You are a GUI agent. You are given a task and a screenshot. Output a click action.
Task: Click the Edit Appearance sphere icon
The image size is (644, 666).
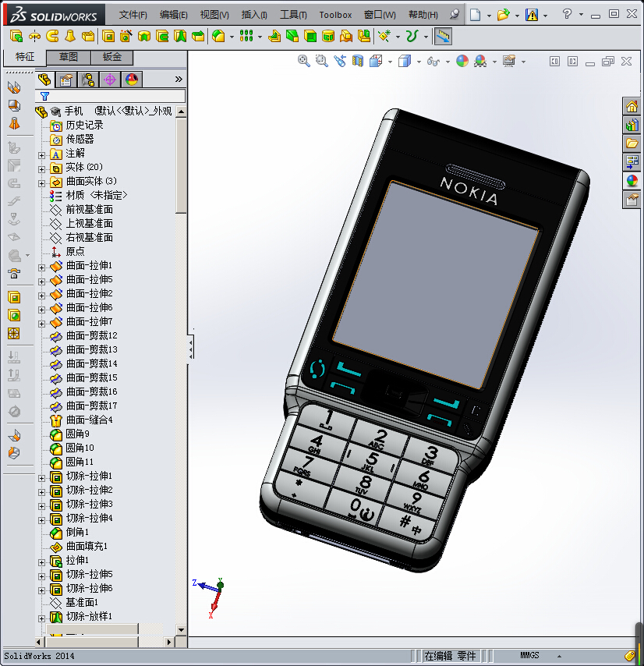click(x=462, y=61)
